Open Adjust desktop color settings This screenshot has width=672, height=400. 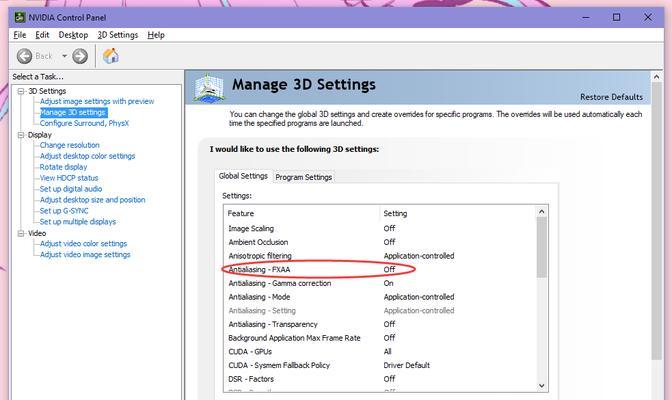pyautogui.click(x=87, y=156)
